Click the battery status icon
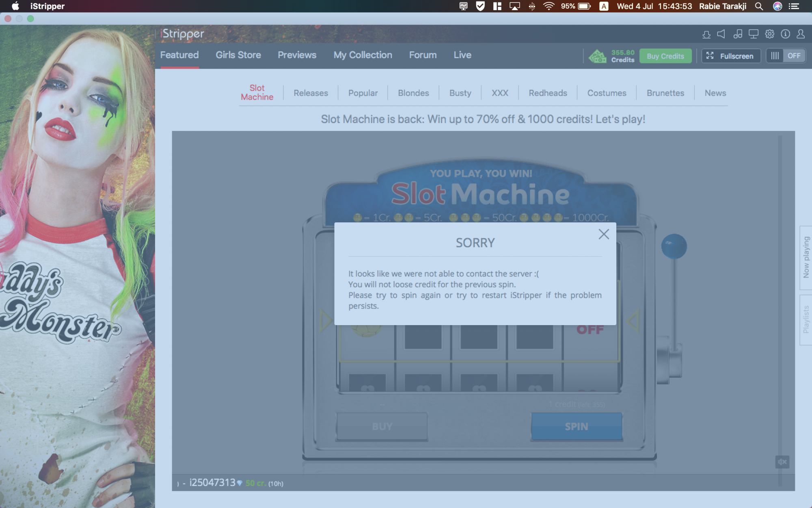The height and width of the screenshot is (508, 812). (584, 6)
